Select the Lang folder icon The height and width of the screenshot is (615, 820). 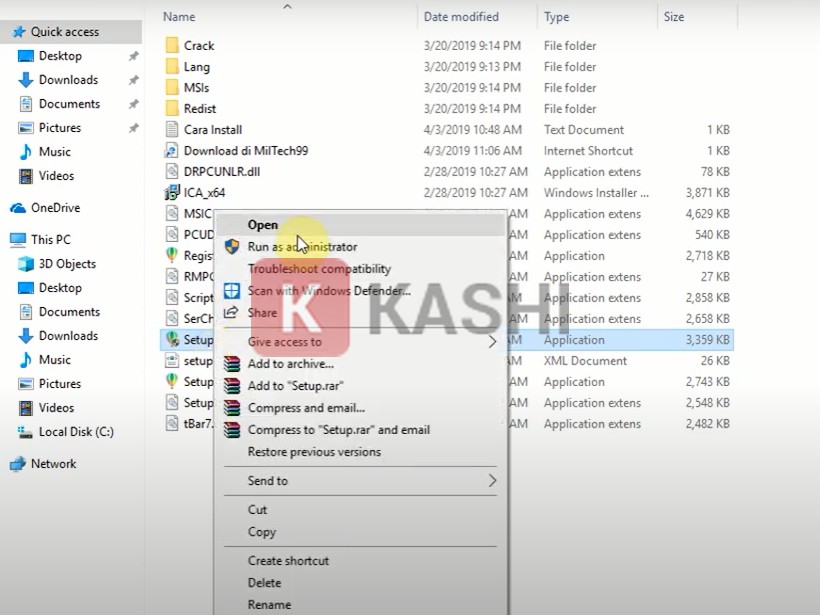[x=172, y=67]
